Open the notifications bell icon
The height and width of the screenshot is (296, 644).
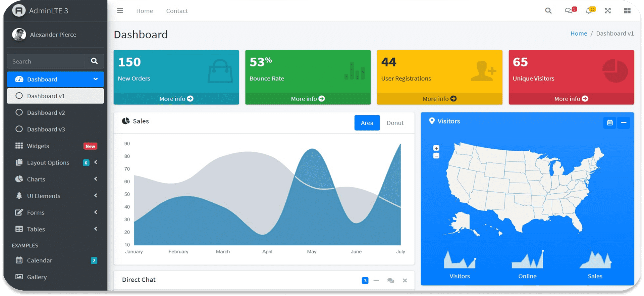click(589, 11)
